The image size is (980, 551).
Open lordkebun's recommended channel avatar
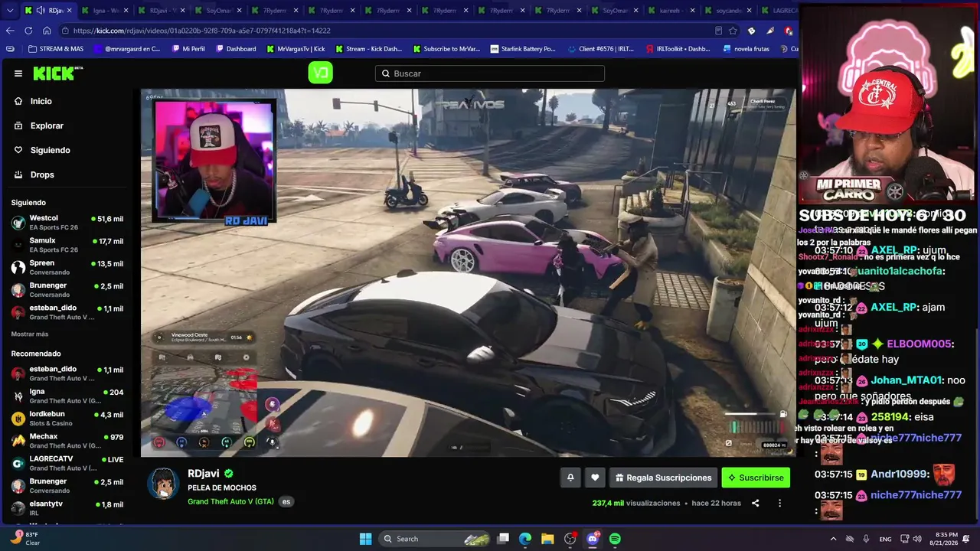tap(18, 419)
